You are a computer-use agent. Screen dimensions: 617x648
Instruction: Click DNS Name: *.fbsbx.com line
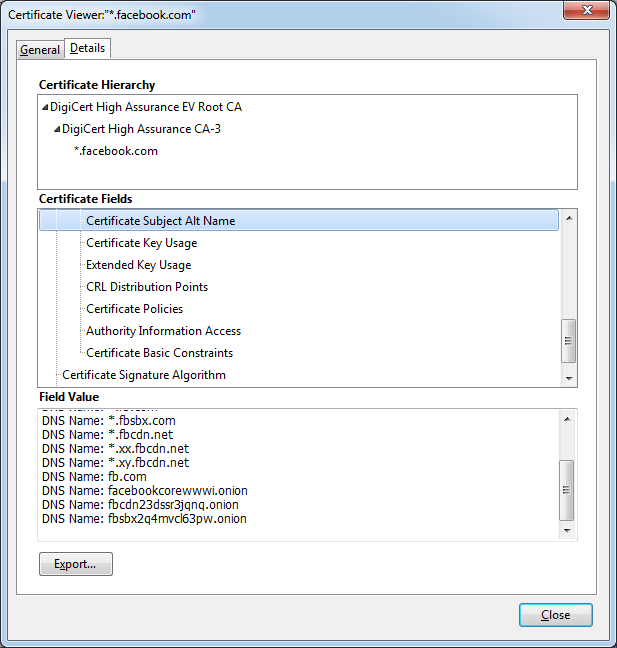(109, 421)
